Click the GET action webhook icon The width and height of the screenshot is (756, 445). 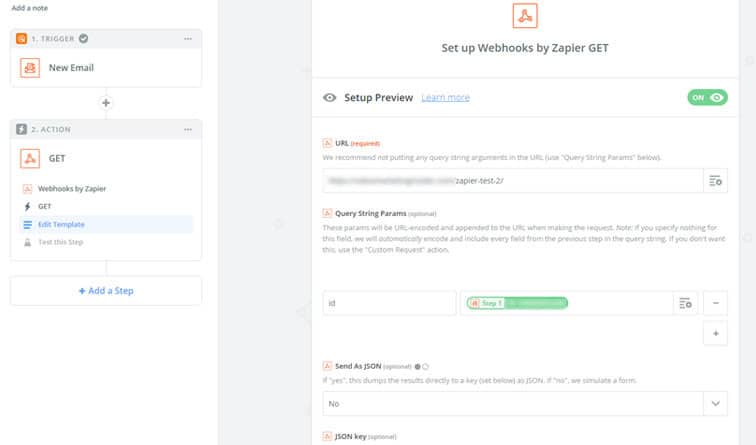33,157
